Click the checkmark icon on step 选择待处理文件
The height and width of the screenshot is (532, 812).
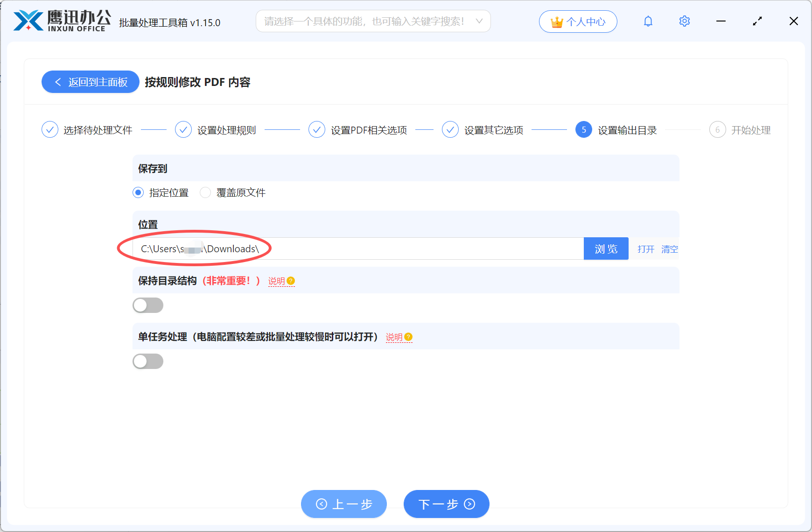pyautogui.click(x=50, y=129)
